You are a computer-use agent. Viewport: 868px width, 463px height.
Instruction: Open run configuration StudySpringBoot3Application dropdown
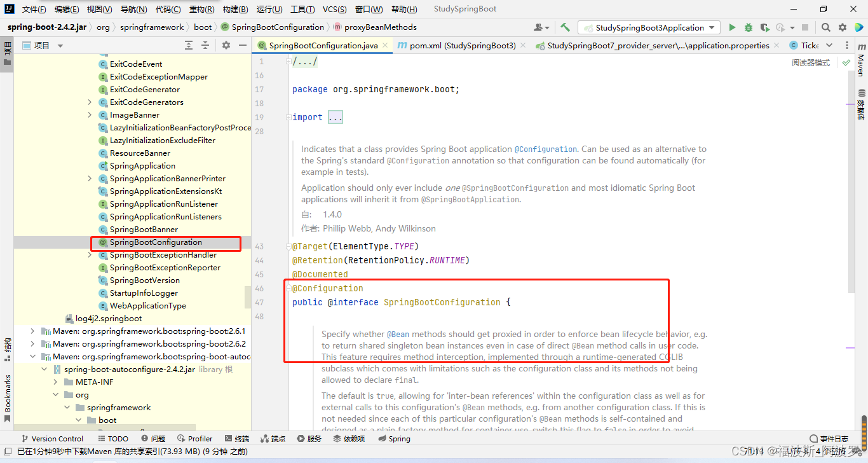point(649,27)
